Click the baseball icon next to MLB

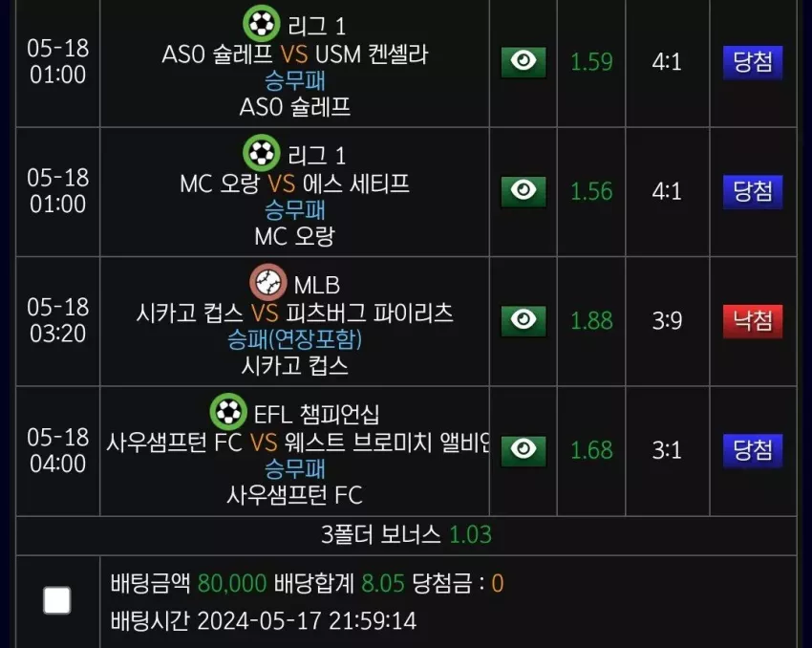(268, 282)
